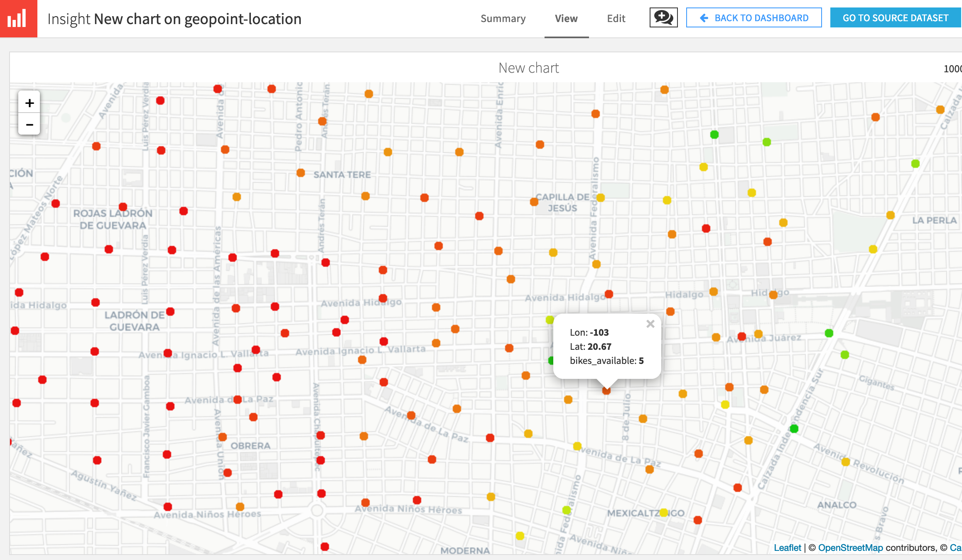Screen dimensions: 962x560
Task: Click GO TO SOURCE DATASET
Action: (895, 17)
